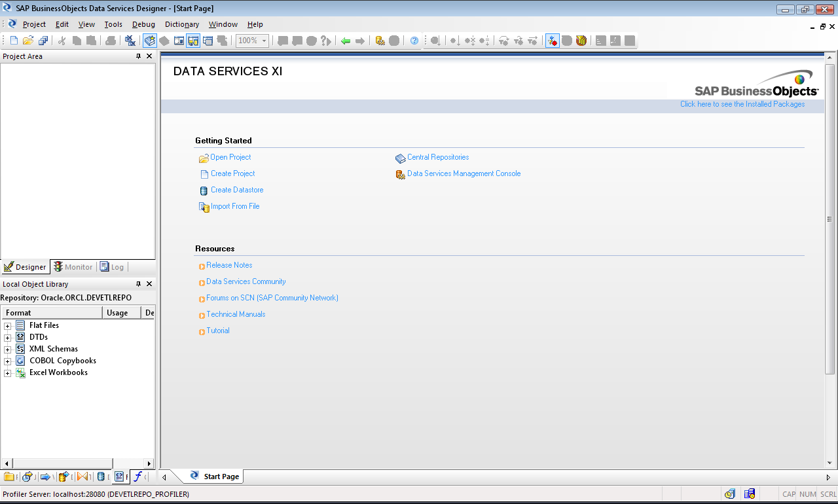Expand the Flat Files node
Viewport: 838px width, 504px height.
[x=8, y=326]
